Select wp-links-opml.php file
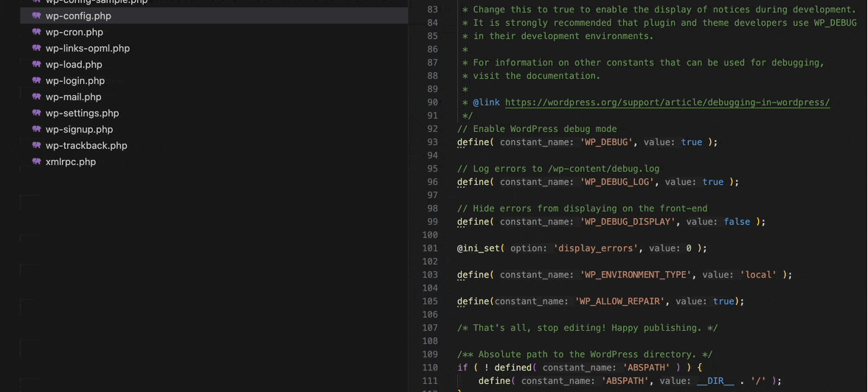Screen dimensions: 868x392 [88, 48]
